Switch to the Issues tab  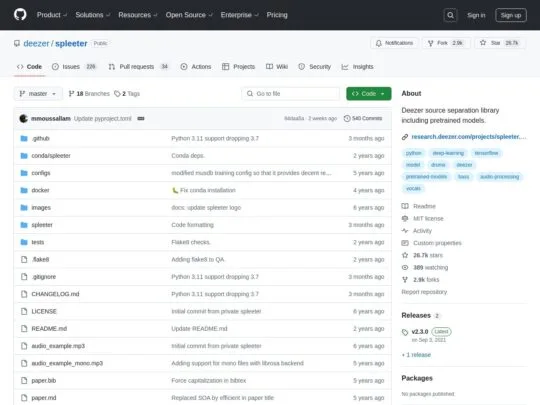74,67
